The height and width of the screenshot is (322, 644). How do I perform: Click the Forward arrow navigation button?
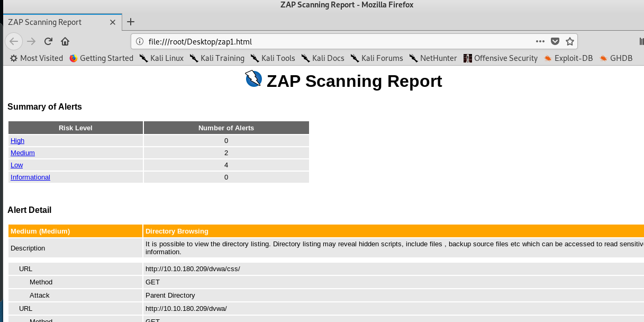point(31,41)
